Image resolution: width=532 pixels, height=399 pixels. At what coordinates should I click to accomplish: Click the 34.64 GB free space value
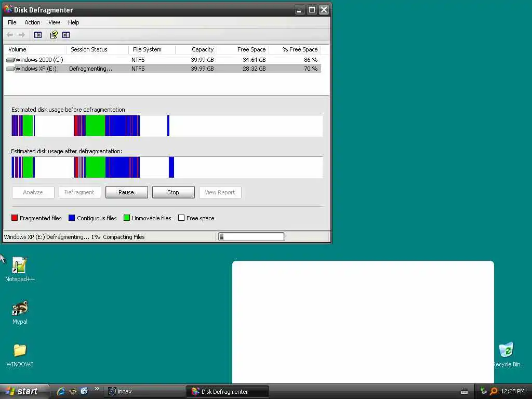click(254, 60)
